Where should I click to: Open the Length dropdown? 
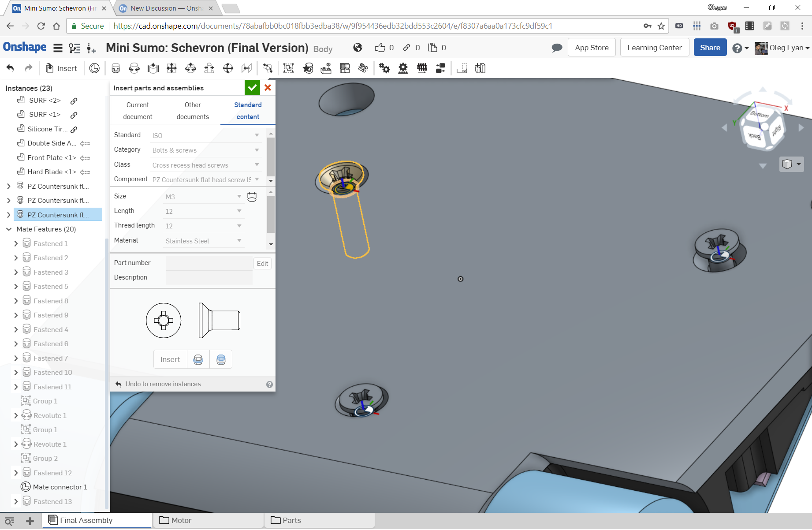tap(203, 211)
